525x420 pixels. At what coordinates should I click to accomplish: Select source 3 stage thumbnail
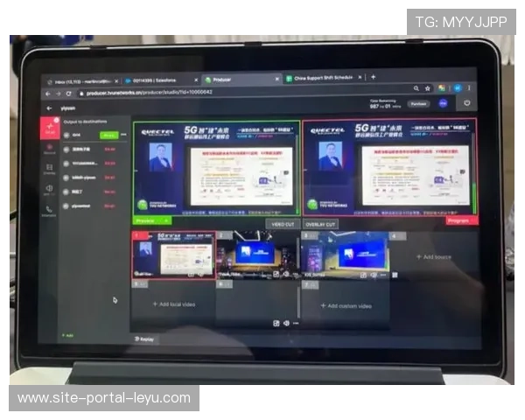point(345,255)
